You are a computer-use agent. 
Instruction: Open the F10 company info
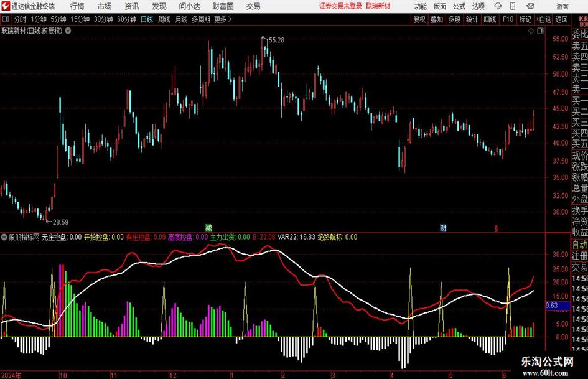508,19
